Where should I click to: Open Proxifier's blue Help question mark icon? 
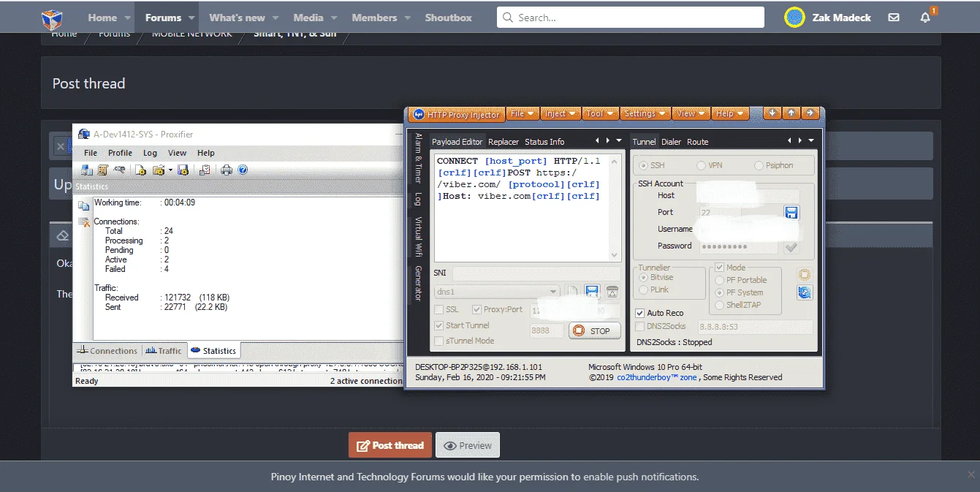243,170
